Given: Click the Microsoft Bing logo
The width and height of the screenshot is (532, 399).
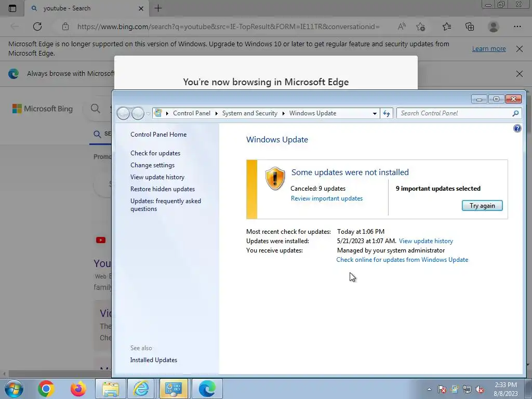Looking at the screenshot, I should click(43, 109).
